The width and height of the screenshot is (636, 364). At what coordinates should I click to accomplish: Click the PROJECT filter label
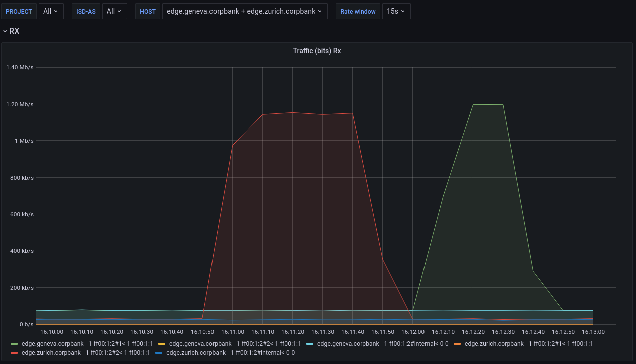pos(19,11)
